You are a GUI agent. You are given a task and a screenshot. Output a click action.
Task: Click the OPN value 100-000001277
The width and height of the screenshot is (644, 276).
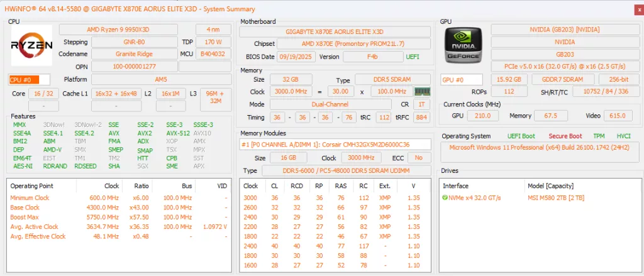(135, 66)
